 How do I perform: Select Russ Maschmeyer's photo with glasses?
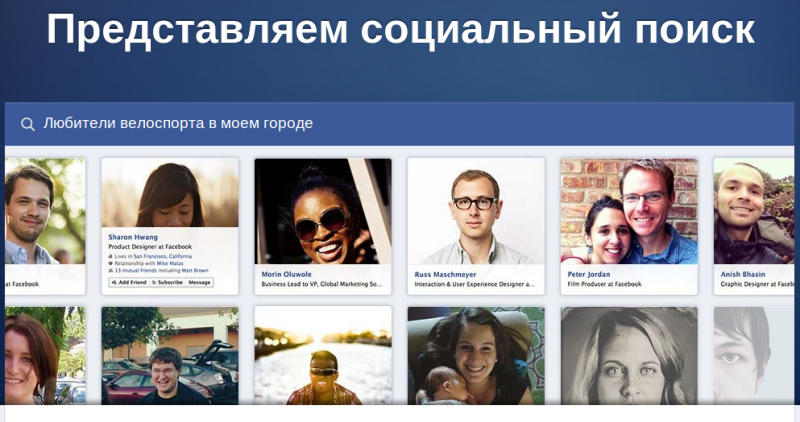476,211
